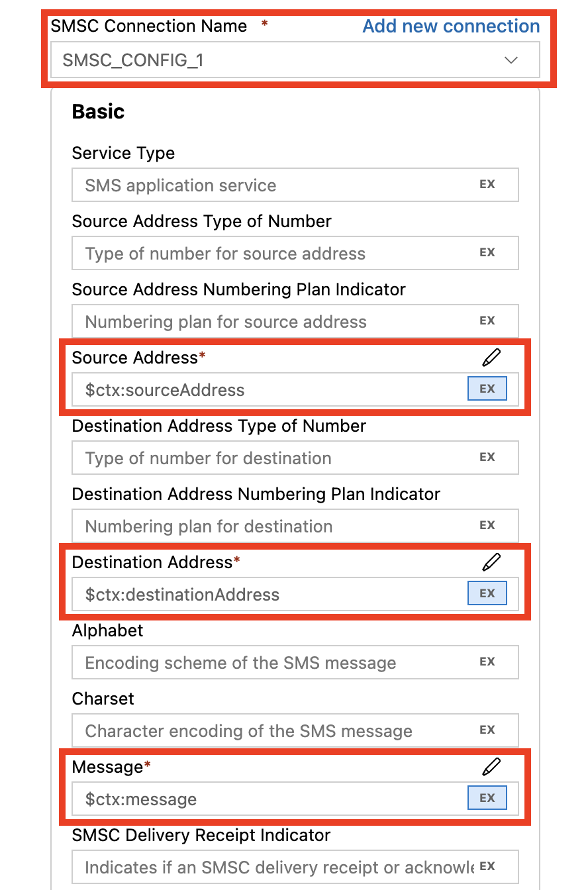This screenshot has height=890, width=588.
Task: Click the Charset character encoding field
Action: coord(295,730)
